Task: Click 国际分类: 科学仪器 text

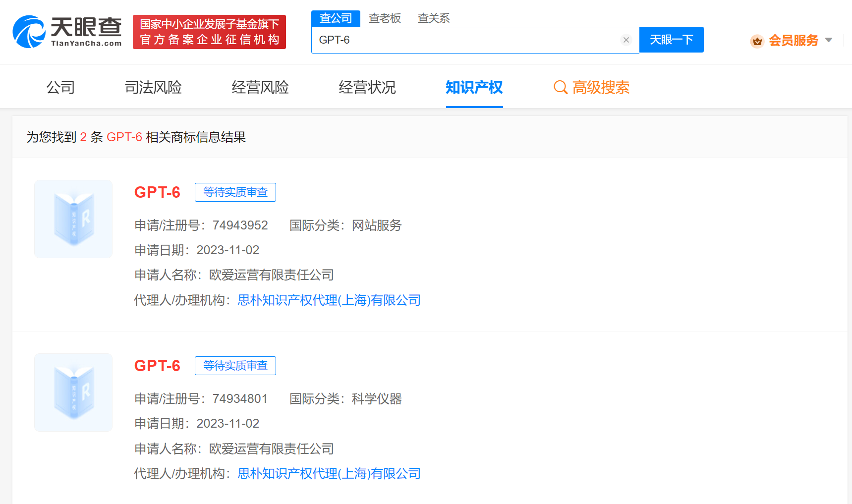Action: click(345, 399)
